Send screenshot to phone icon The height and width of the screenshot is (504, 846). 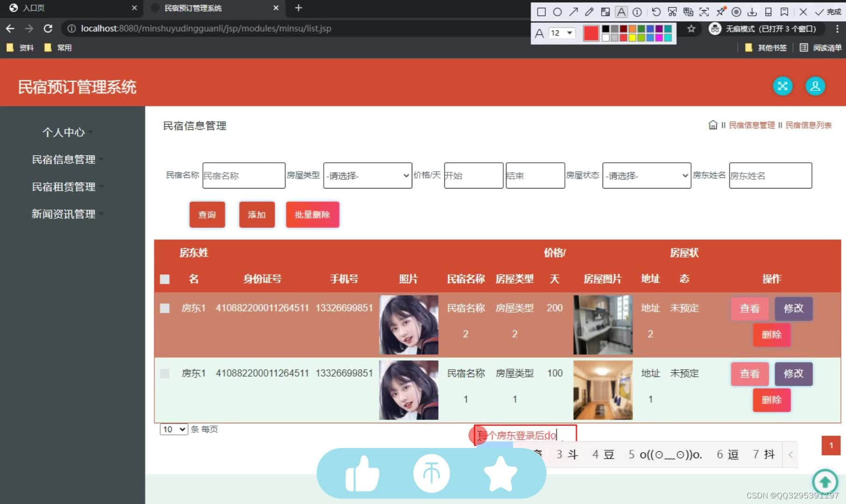point(768,12)
